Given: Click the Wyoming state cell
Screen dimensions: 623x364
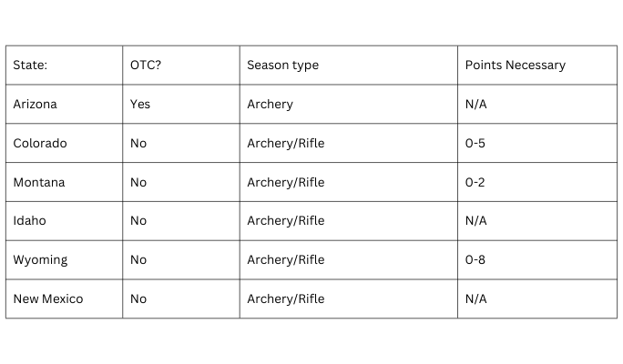Looking at the screenshot, I should tap(40, 260).
